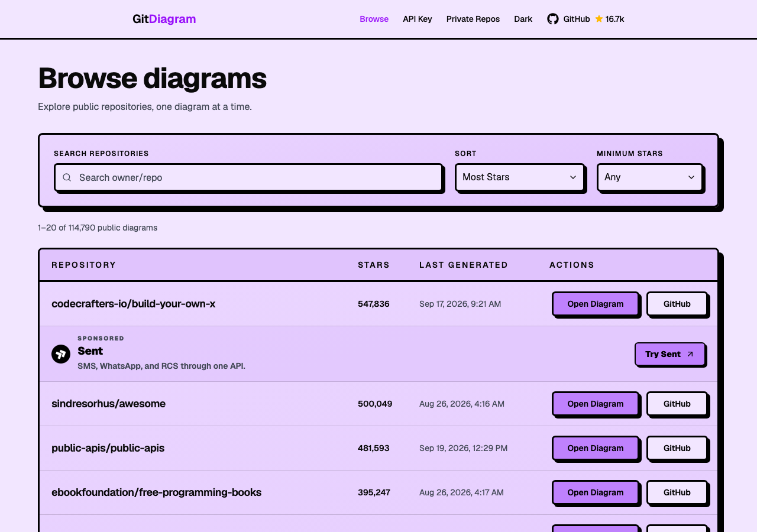Click the 1–20 of 114,790 public diagrams count
Image resolution: width=757 pixels, height=532 pixels.
coord(98,228)
